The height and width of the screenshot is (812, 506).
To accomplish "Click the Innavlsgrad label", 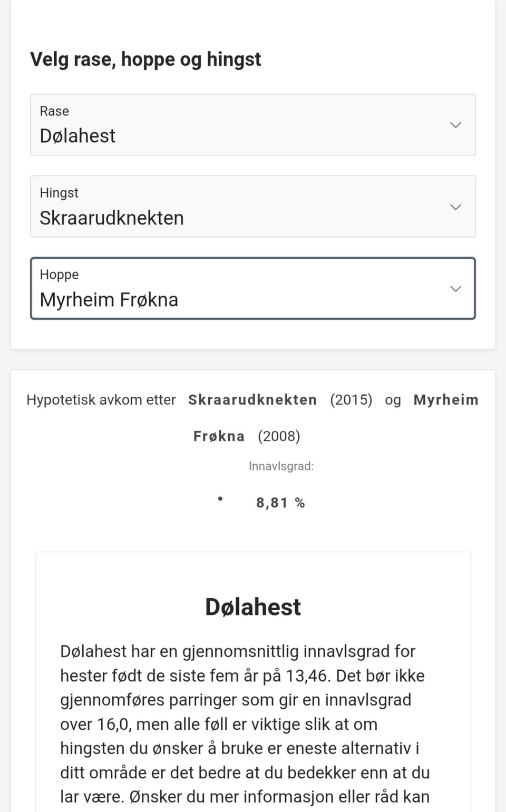I will (x=281, y=466).
